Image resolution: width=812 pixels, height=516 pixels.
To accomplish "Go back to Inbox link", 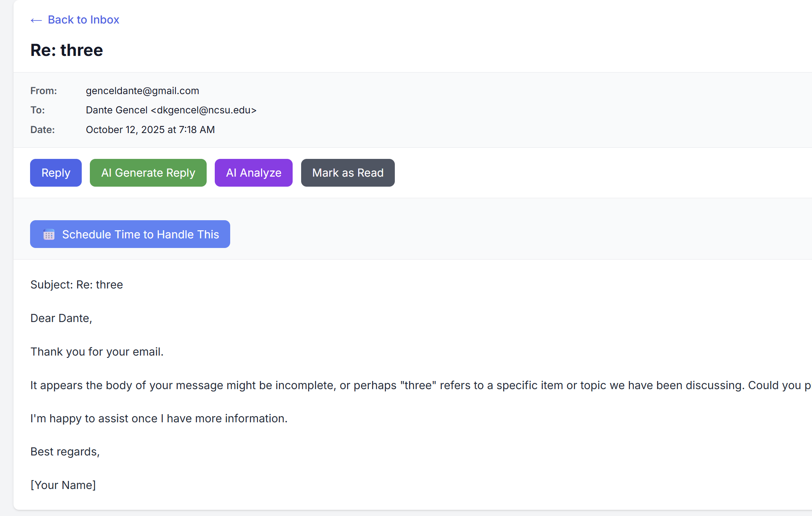I will (x=83, y=20).
